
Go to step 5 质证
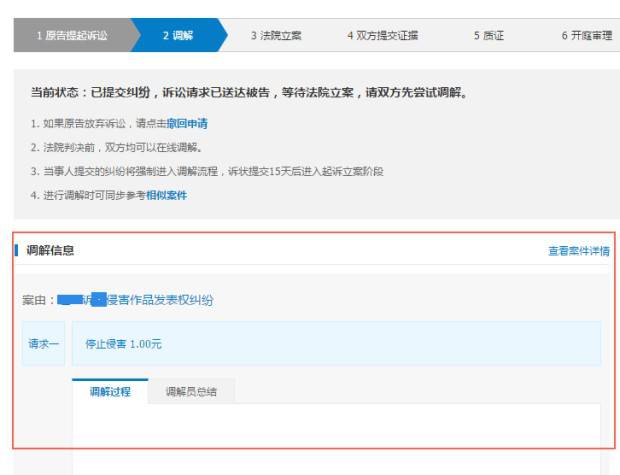click(489, 36)
